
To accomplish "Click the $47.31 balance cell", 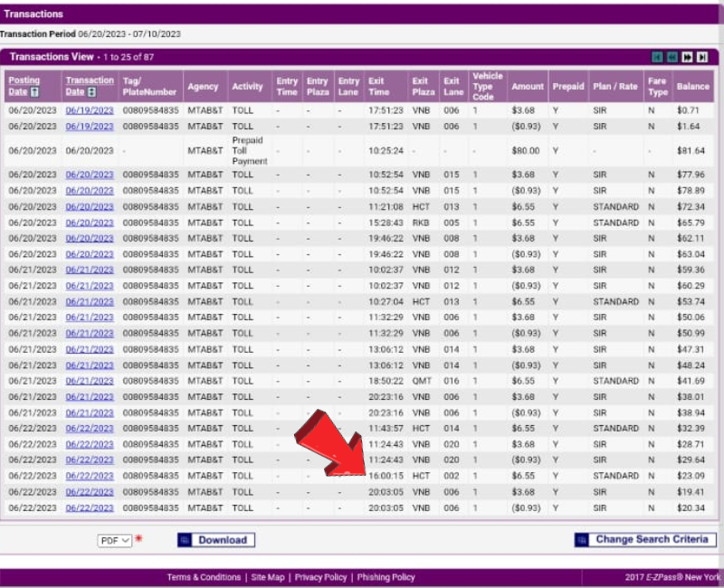I will coord(691,350).
